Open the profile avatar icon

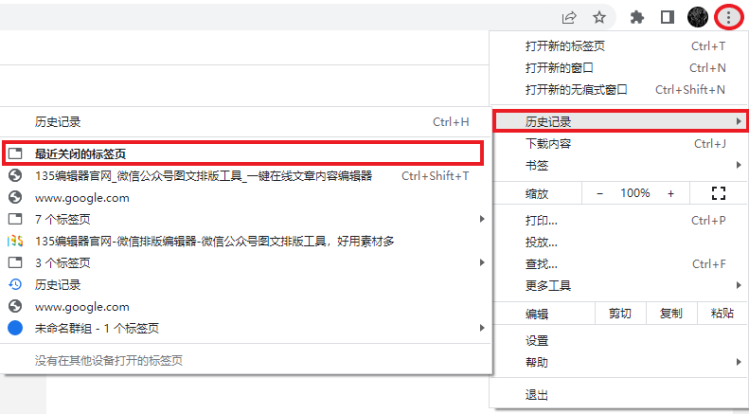pyautogui.click(x=698, y=17)
